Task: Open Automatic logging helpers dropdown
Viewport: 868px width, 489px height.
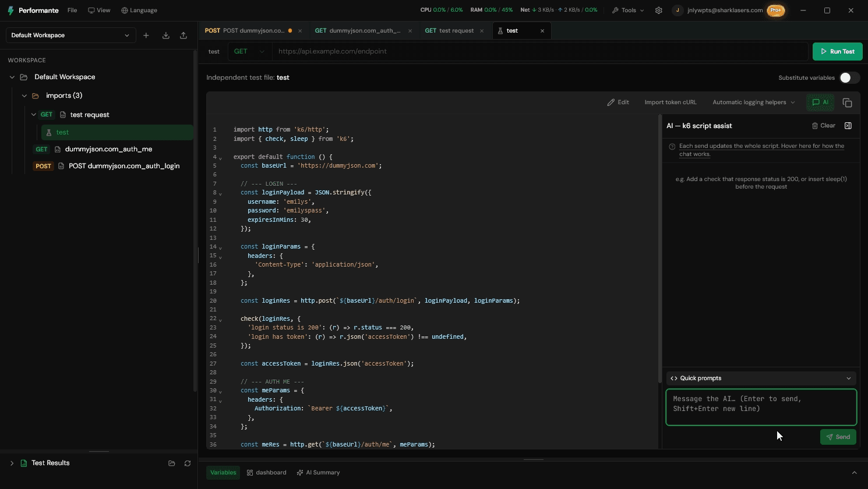Action: [754, 102]
